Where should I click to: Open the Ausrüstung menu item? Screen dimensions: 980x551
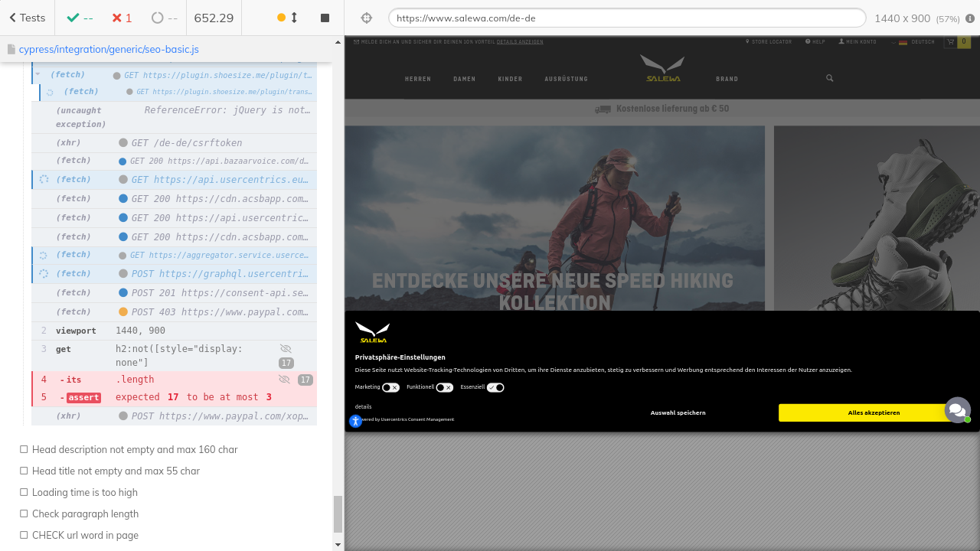(x=566, y=79)
